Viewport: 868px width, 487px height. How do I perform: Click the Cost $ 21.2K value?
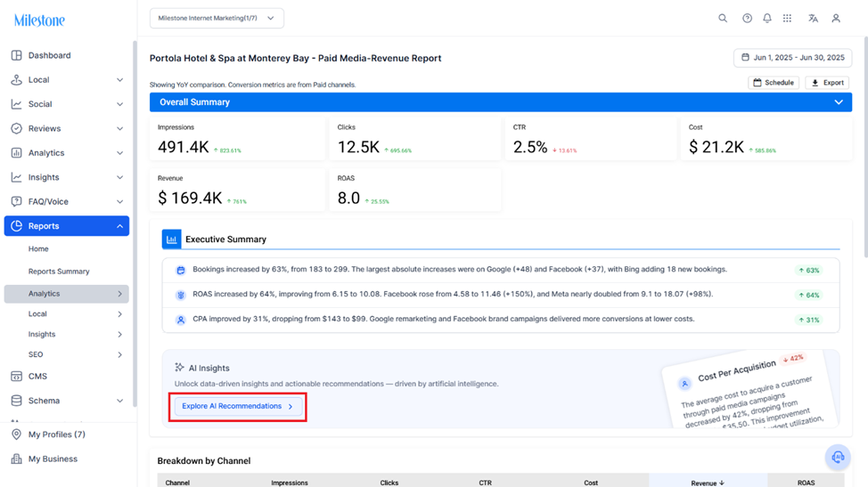pyautogui.click(x=717, y=147)
